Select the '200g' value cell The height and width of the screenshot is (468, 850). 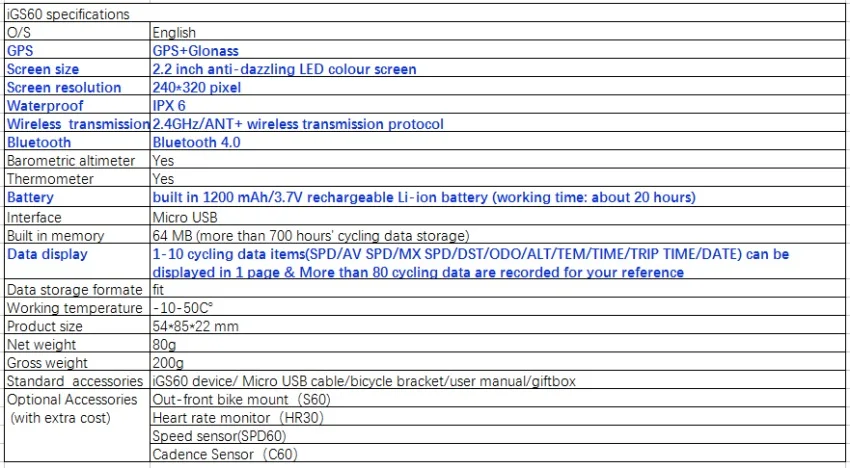[x=498, y=362]
